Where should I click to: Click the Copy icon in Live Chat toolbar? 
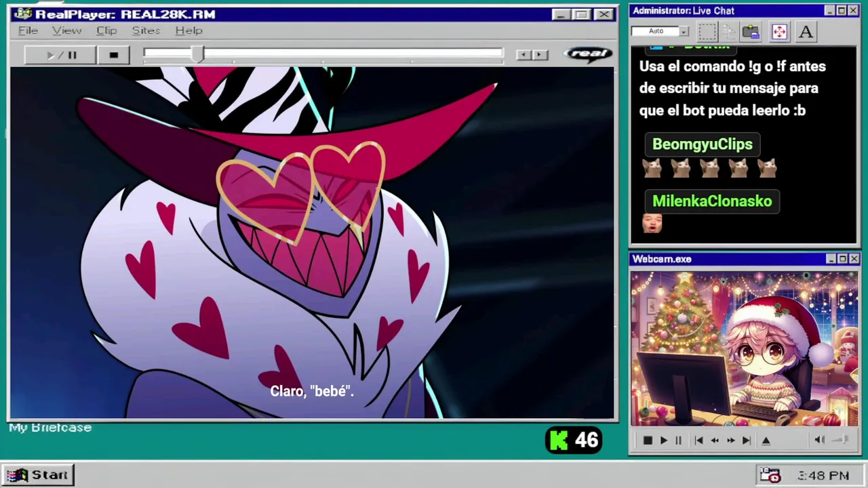[x=729, y=32]
